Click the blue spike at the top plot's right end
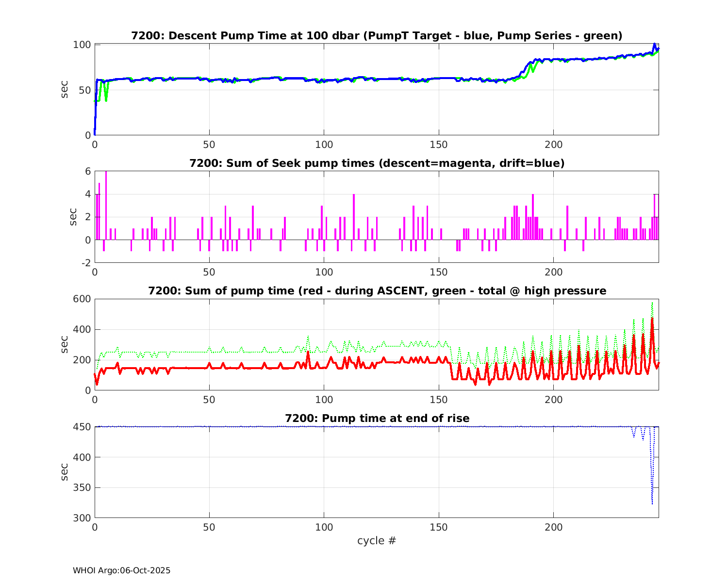This screenshot has height=582, width=728. tap(654, 45)
